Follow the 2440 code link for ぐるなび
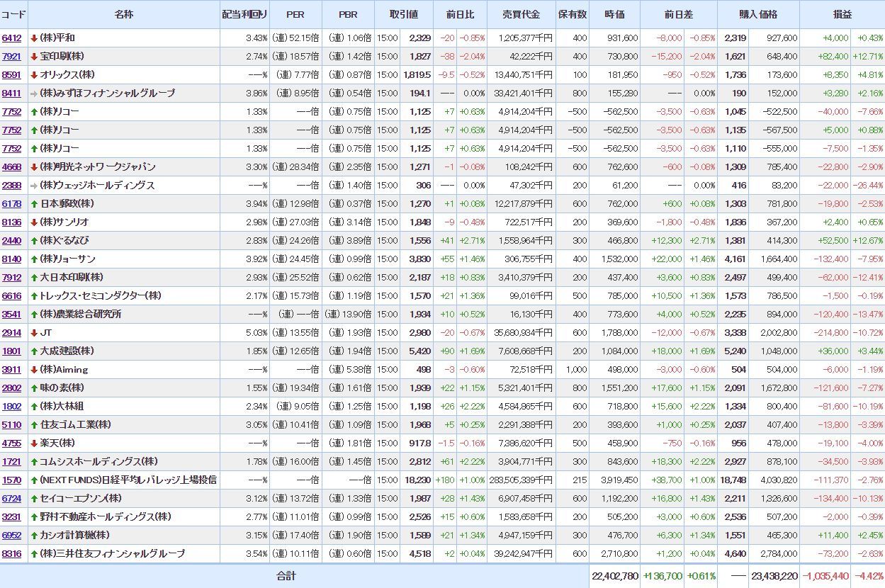Screen dimensions: 885x588 point(11,241)
